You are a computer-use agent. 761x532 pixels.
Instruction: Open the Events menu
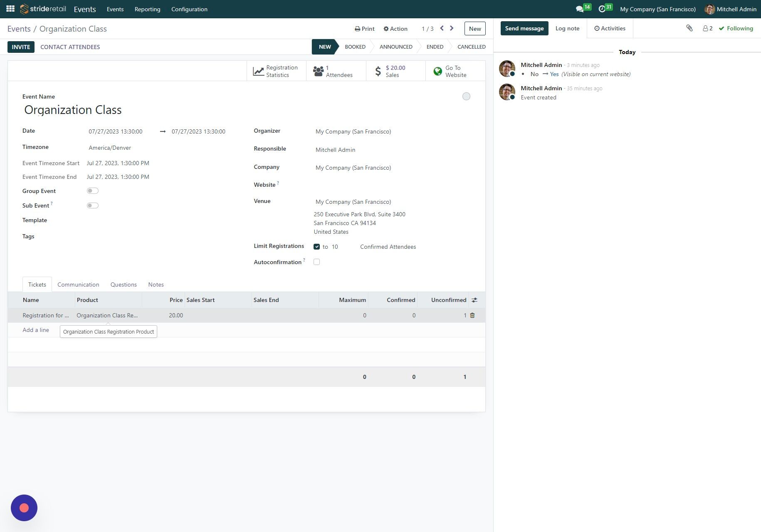115,9
